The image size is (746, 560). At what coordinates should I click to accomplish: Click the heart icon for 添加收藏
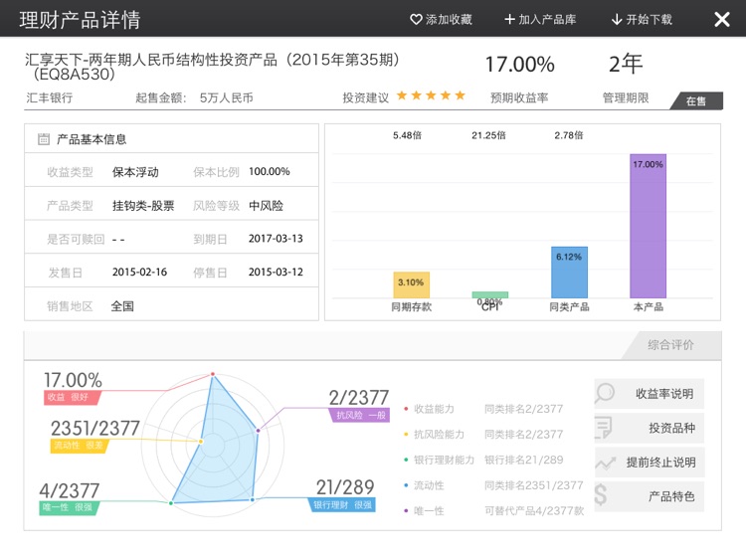tap(416, 20)
